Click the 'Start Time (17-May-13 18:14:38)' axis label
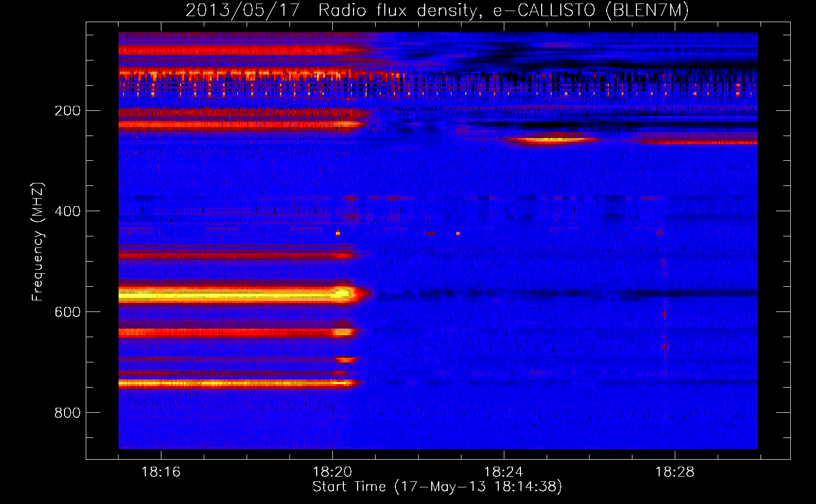 click(437, 487)
